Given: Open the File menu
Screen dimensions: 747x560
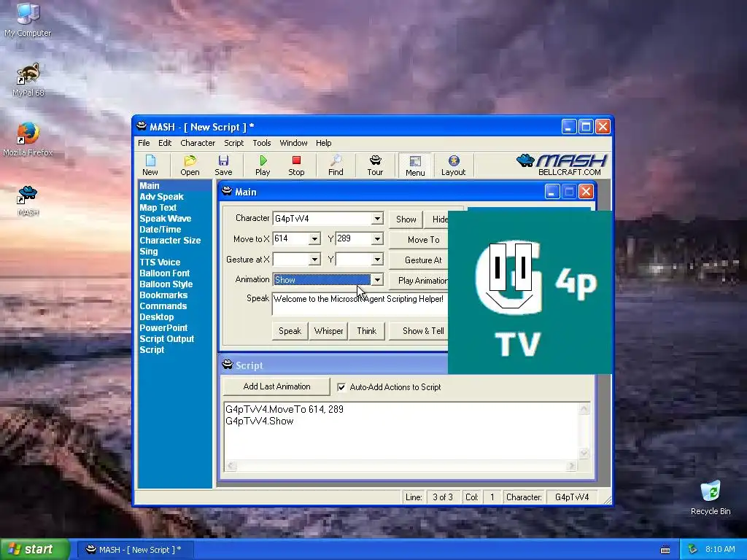Looking at the screenshot, I should pyautogui.click(x=144, y=143).
